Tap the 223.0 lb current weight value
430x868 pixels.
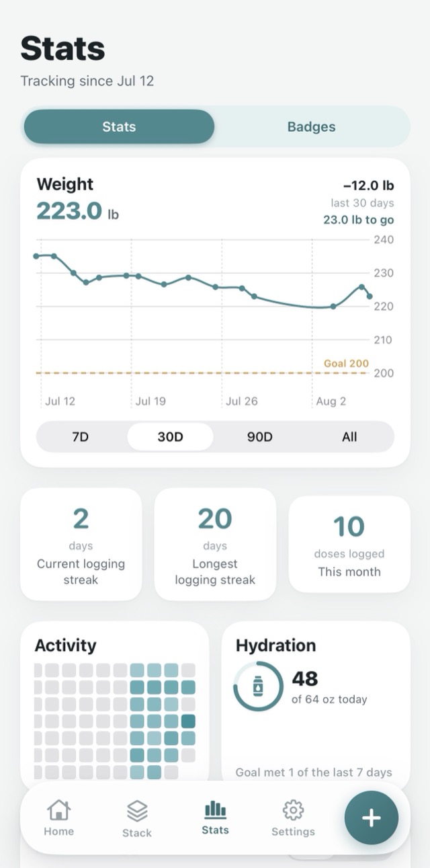(78, 211)
